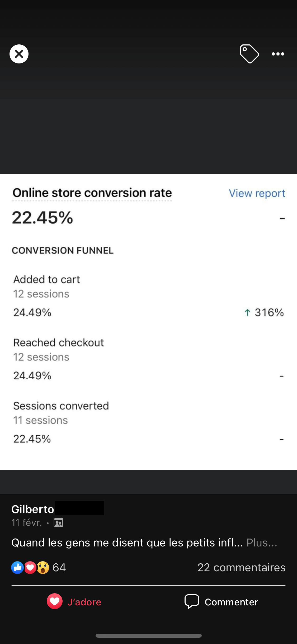
Task: Toggle the J'adore reaction button
Action: tap(74, 602)
